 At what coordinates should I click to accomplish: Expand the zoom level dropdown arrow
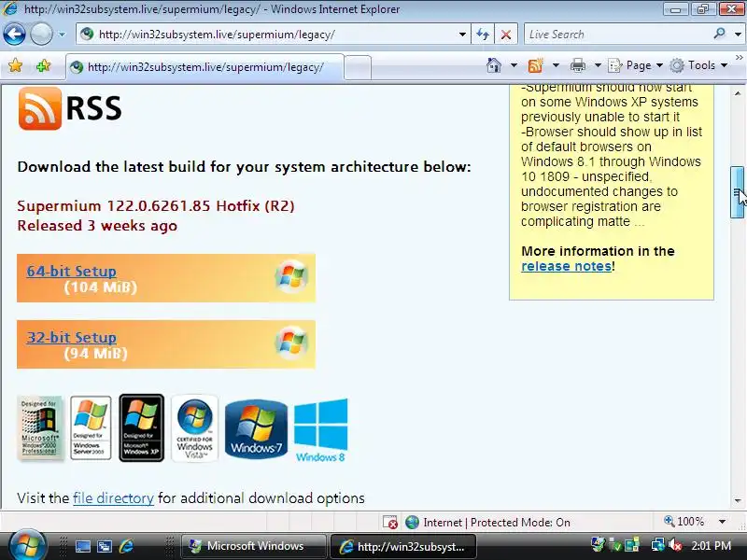[722, 522]
